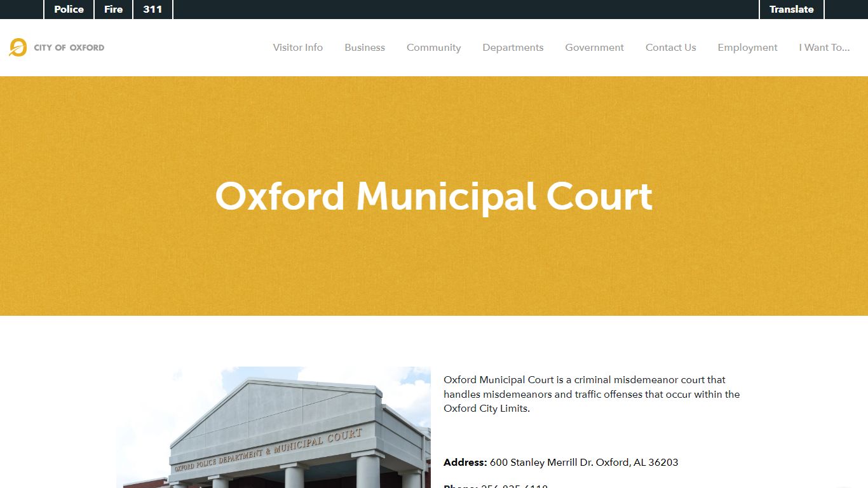Open the Employment menu

coord(747,48)
